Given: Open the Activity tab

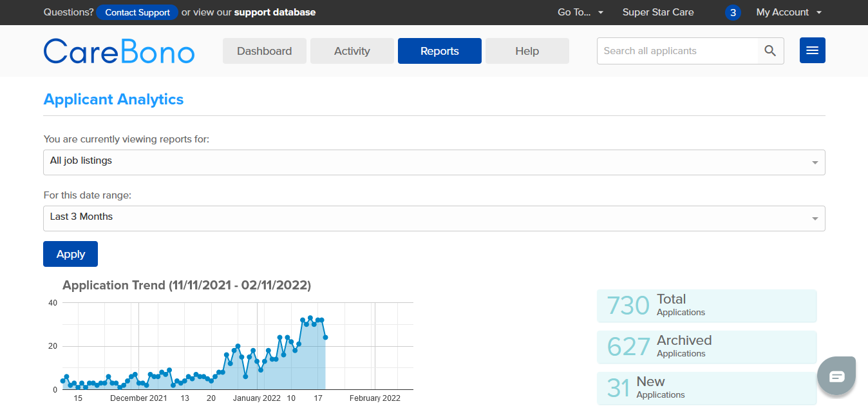Looking at the screenshot, I should 352,50.
